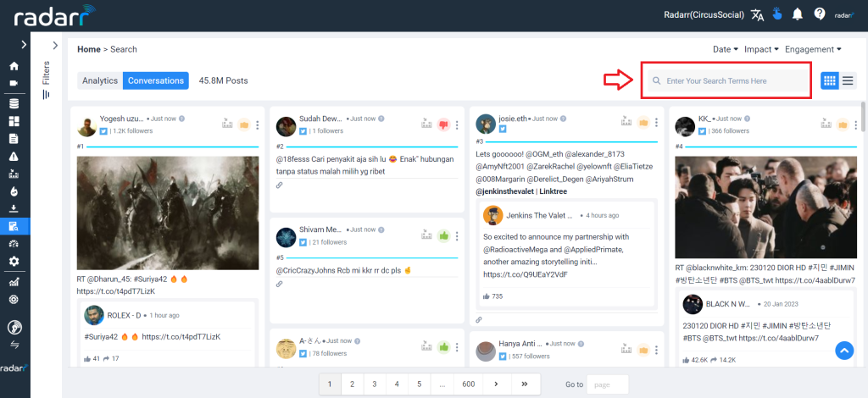Focus the Enter Your Search Terms field
The image size is (868, 398).
pyautogui.click(x=728, y=80)
